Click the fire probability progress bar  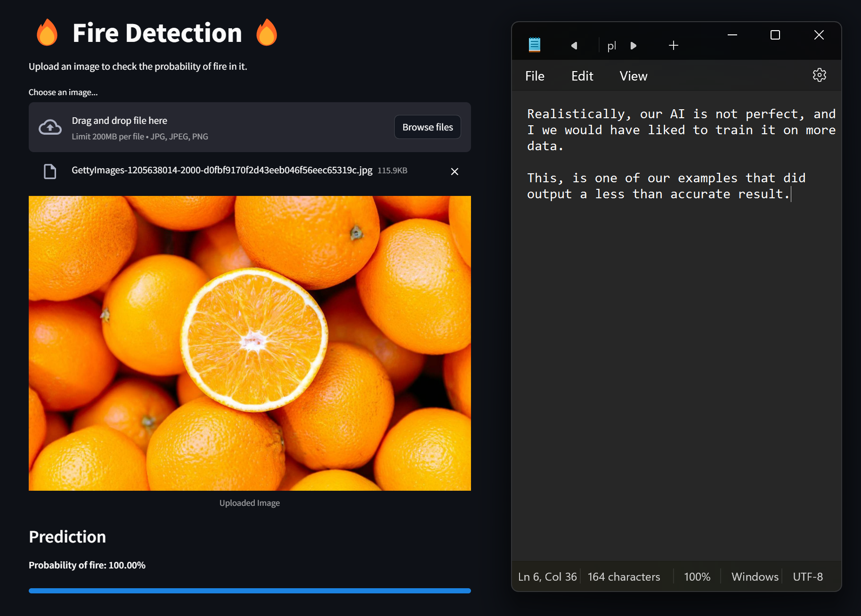250,591
